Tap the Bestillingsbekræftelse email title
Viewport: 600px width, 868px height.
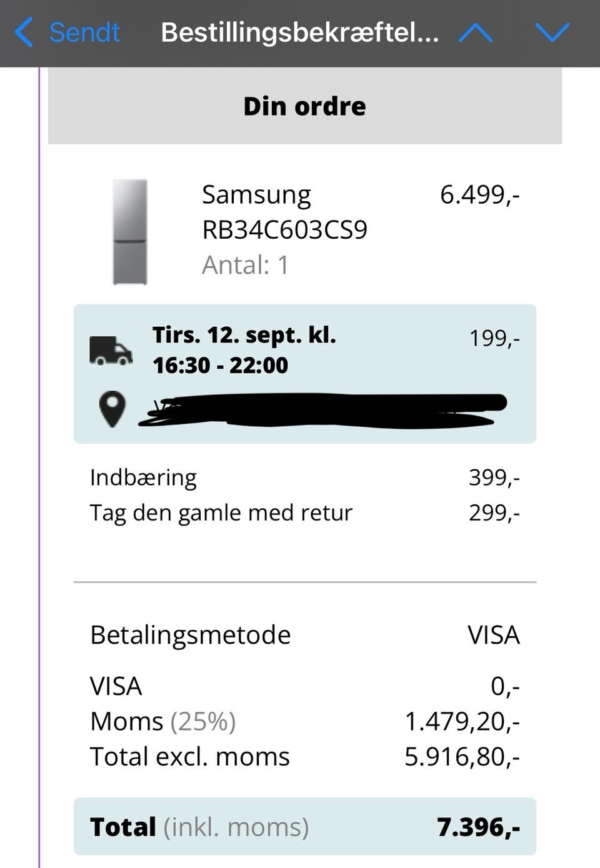tap(299, 32)
